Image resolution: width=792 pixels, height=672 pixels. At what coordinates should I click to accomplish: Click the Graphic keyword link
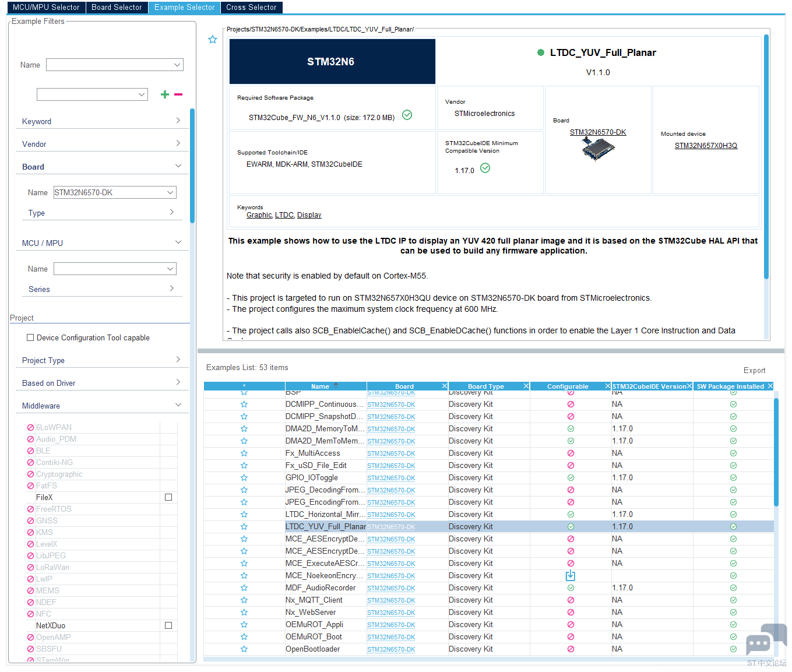coord(259,215)
